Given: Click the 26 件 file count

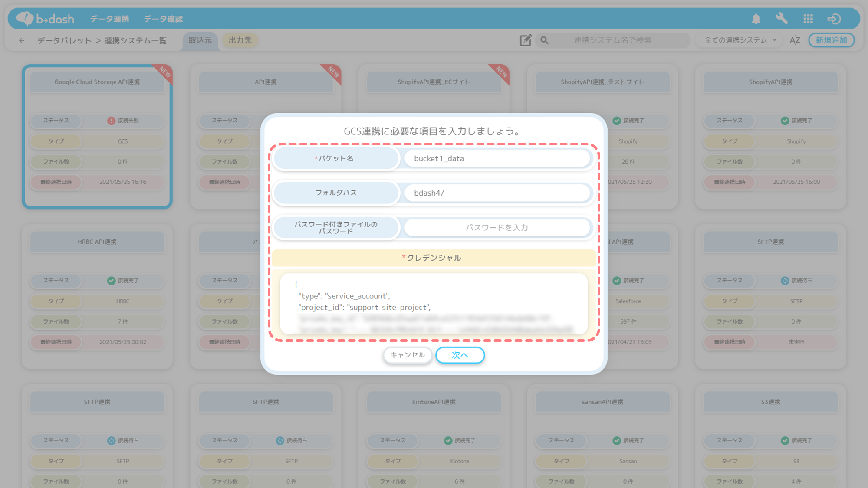Looking at the screenshot, I should tap(628, 162).
